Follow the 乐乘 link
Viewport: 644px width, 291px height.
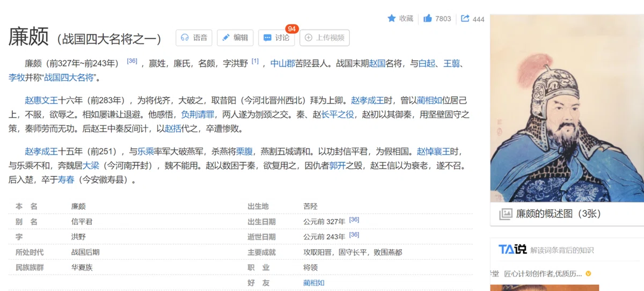click(146, 151)
